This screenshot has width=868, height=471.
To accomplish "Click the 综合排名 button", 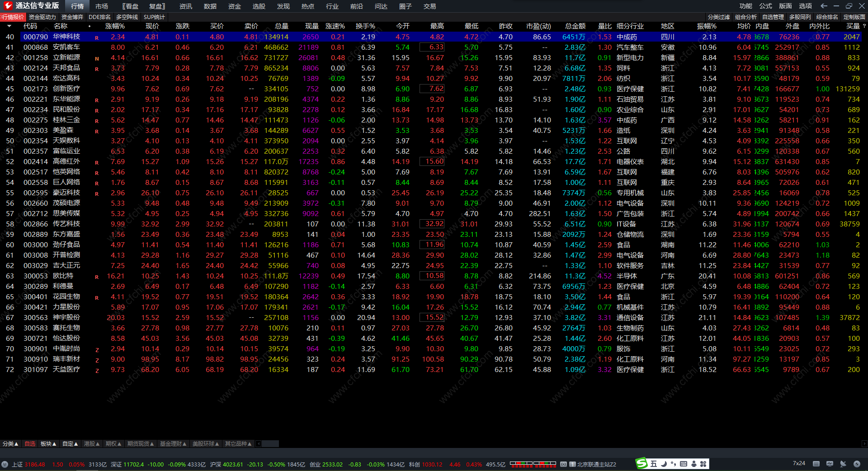I will [827, 17].
